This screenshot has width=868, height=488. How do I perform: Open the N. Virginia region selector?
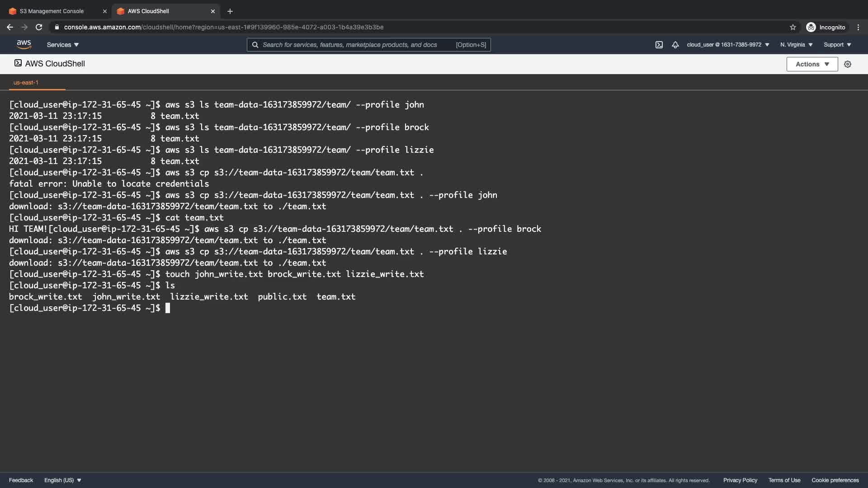click(x=796, y=45)
